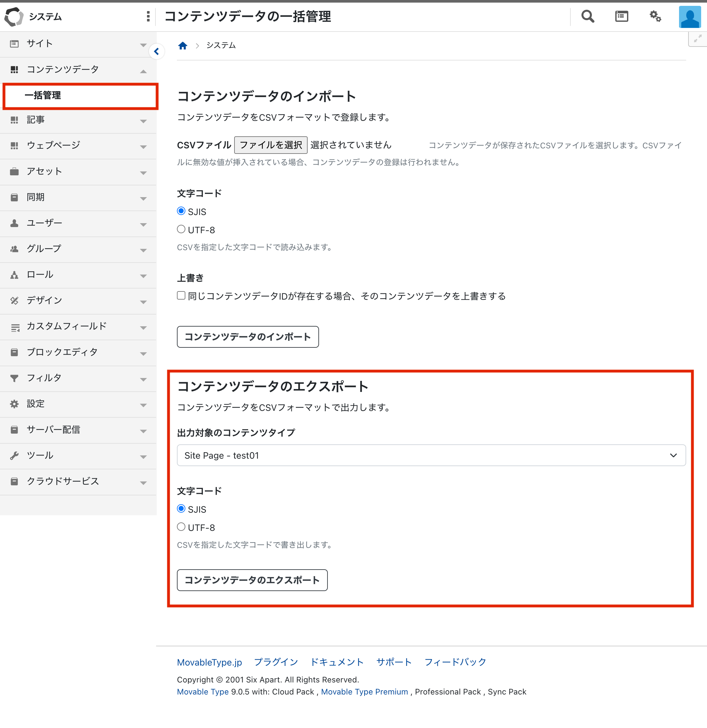707x728 pixels.
Task: Open the output content type dropdown
Action: tap(431, 455)
